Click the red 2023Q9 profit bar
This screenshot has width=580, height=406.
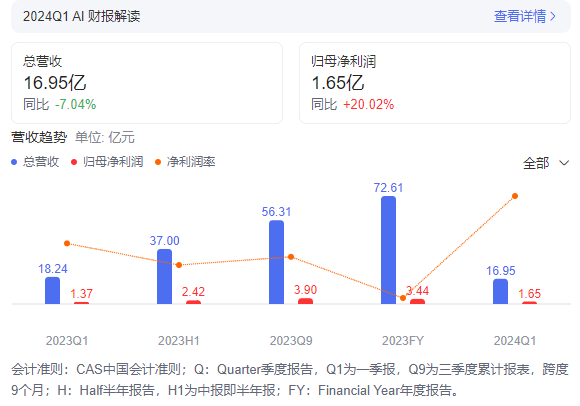(306, 301)
